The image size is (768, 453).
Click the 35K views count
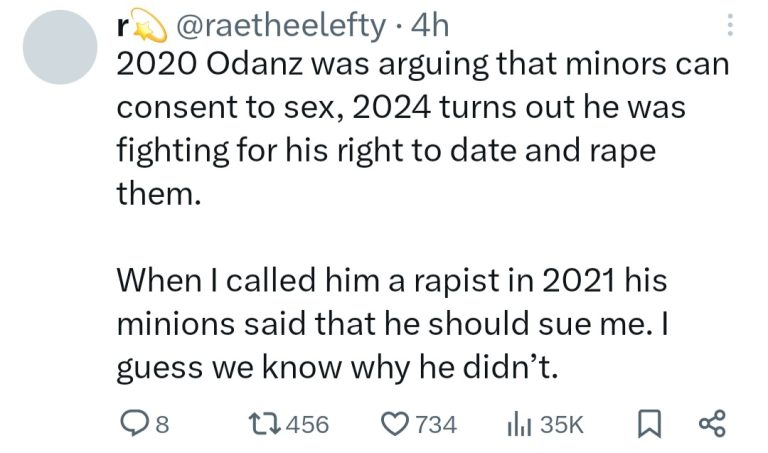click(560, 425)
